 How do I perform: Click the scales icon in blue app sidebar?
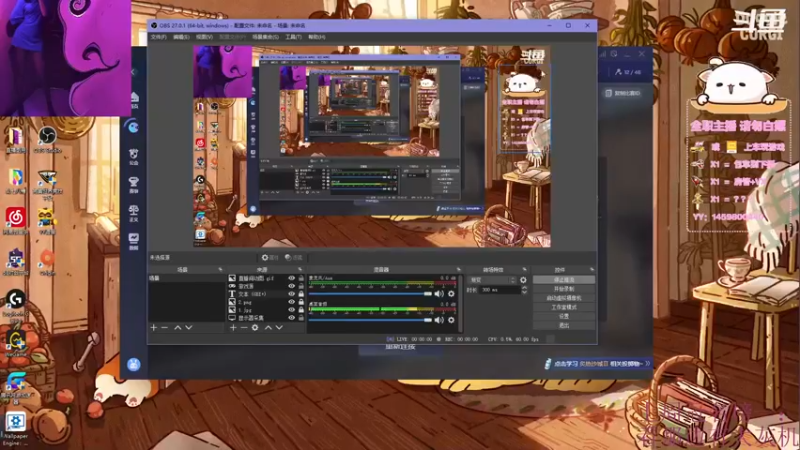point(134,212)
